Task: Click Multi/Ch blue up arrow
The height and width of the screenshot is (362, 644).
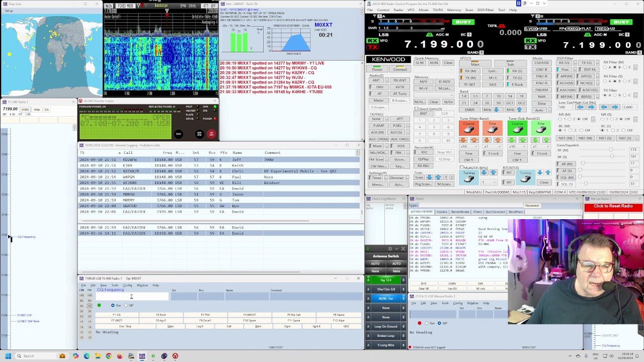Action: tap(494, 172)
